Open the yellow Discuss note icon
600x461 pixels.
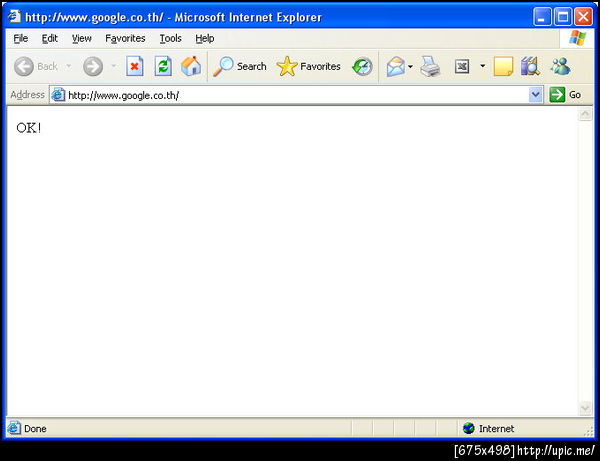click(503, 67)
